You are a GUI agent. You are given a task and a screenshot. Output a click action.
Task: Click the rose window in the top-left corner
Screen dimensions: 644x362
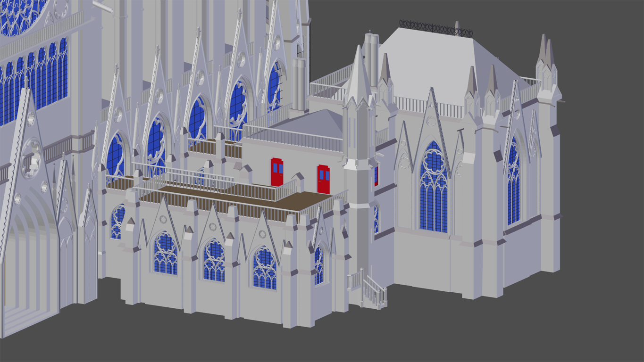[x=21, y=14]
